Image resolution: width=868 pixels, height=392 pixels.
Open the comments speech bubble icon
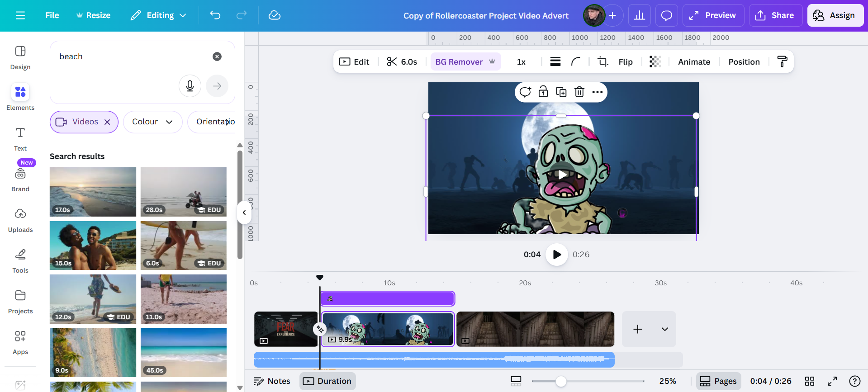pos(666,15)
